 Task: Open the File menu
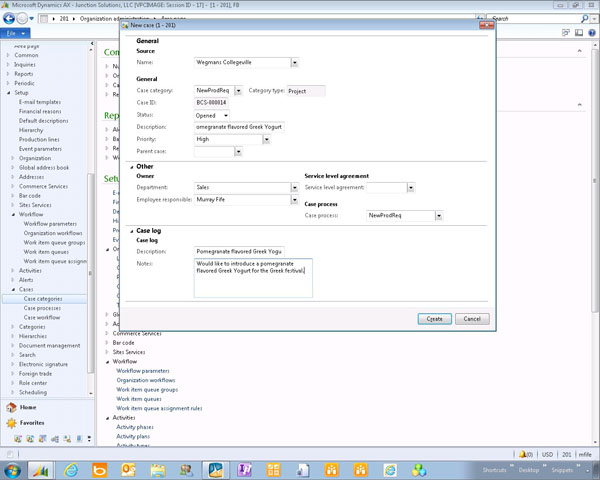pyautogui.click(x=15, y=33)
